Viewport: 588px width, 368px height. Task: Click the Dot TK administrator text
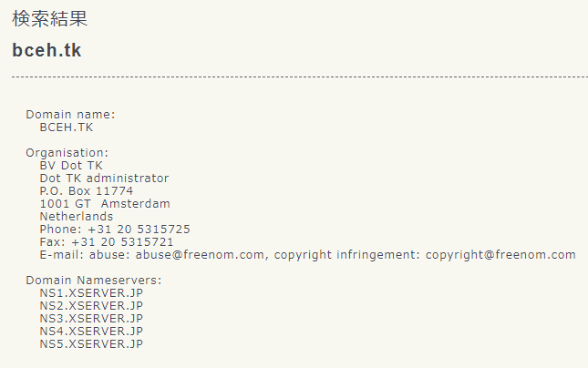pyautogui.click(x=104, y=179)
